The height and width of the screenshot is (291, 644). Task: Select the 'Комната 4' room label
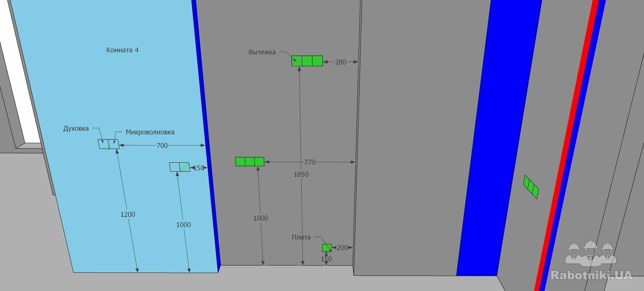point(122,50)
